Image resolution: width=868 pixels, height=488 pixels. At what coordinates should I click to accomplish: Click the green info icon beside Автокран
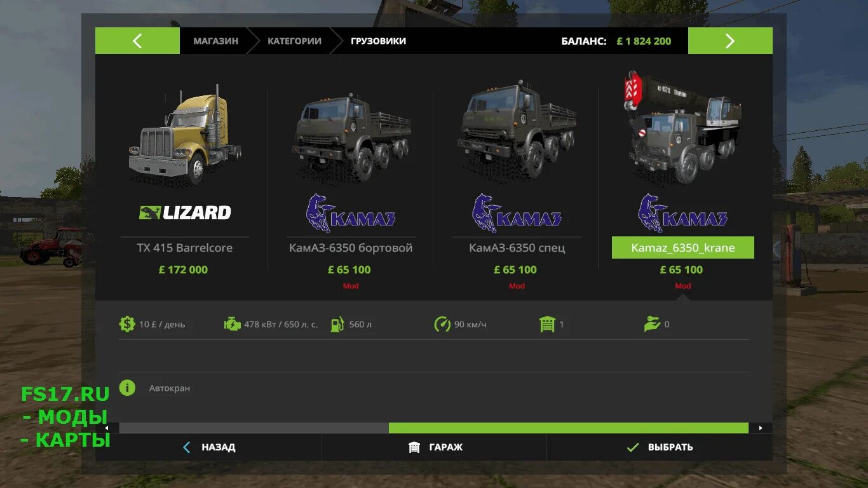point(127,388)
